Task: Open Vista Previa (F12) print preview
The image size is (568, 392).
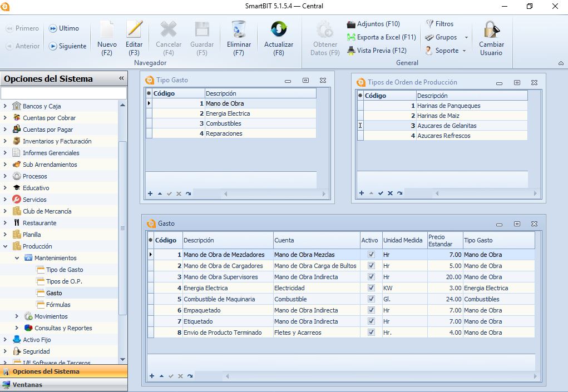Action: click(377, 51)
